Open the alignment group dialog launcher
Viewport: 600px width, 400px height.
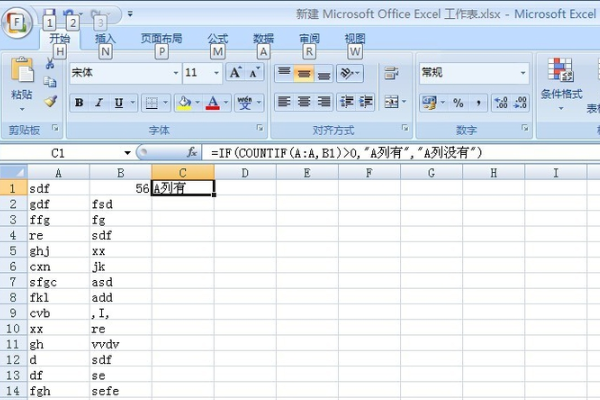tap(405, 128)
